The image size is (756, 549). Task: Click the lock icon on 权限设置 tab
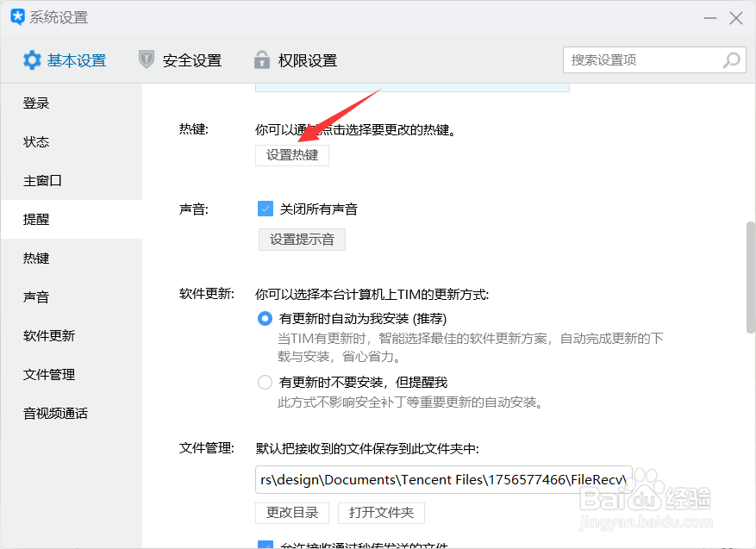pos(261,60)
